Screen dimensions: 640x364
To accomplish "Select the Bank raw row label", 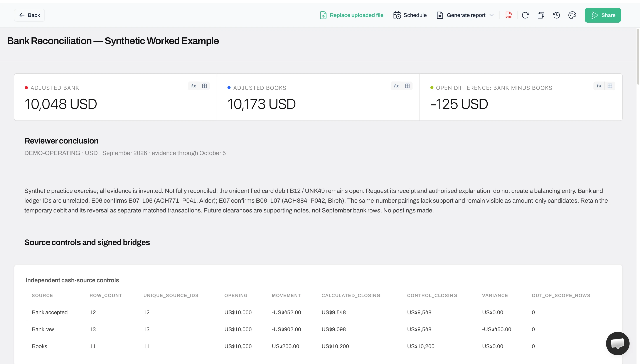I will (43, 329).
